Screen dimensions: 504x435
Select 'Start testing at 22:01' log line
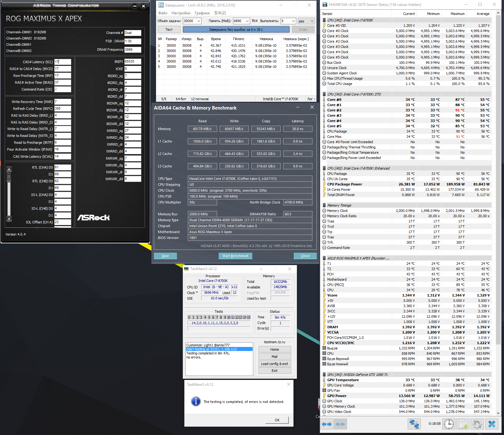pos(219,349)
